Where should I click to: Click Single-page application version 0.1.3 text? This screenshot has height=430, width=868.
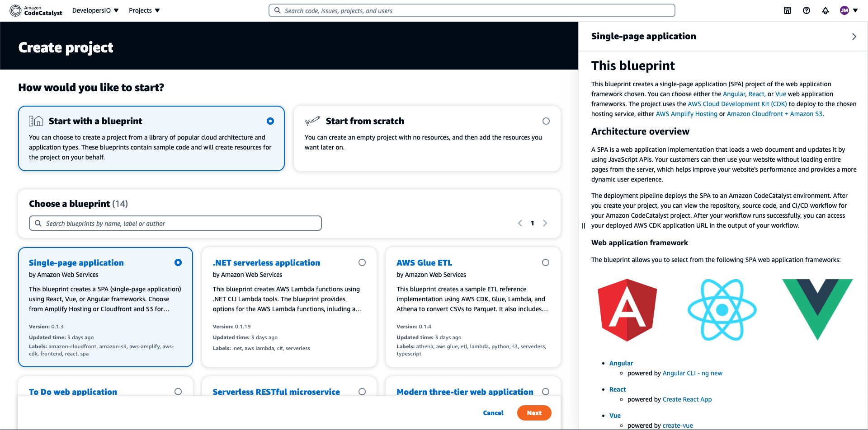tap(46, 327)
